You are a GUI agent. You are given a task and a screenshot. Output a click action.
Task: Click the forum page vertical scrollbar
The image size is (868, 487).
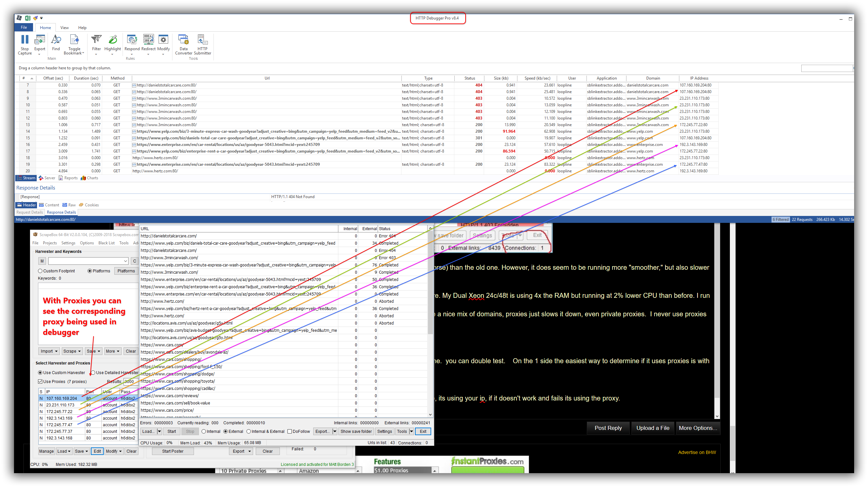[733, 348]
